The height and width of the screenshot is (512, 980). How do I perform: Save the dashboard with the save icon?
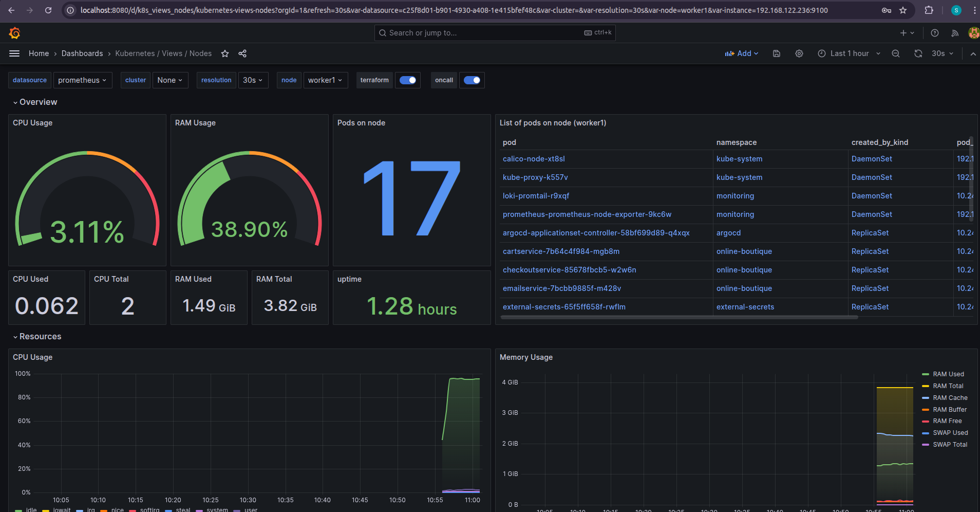coord(777,53)
